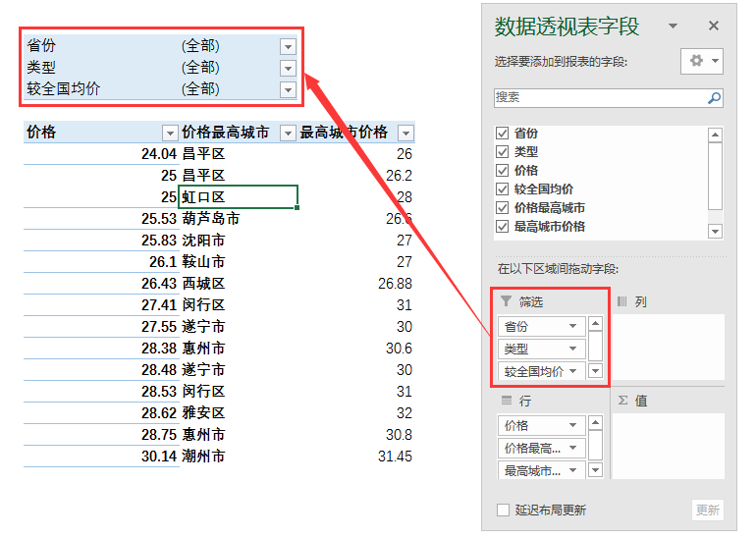756x538 pixels.
Task: Select the value cell 32
Action: pyautogui.click(x=356, y=413)
